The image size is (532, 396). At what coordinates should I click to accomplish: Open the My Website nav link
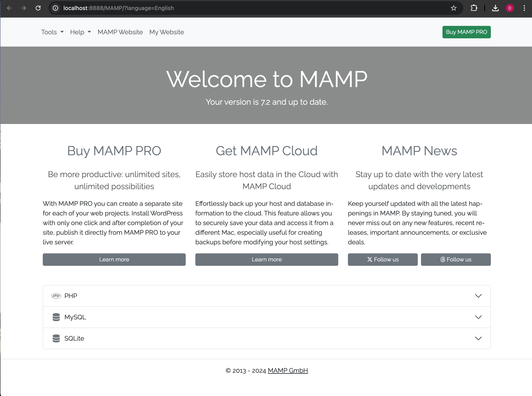point(167,32)
